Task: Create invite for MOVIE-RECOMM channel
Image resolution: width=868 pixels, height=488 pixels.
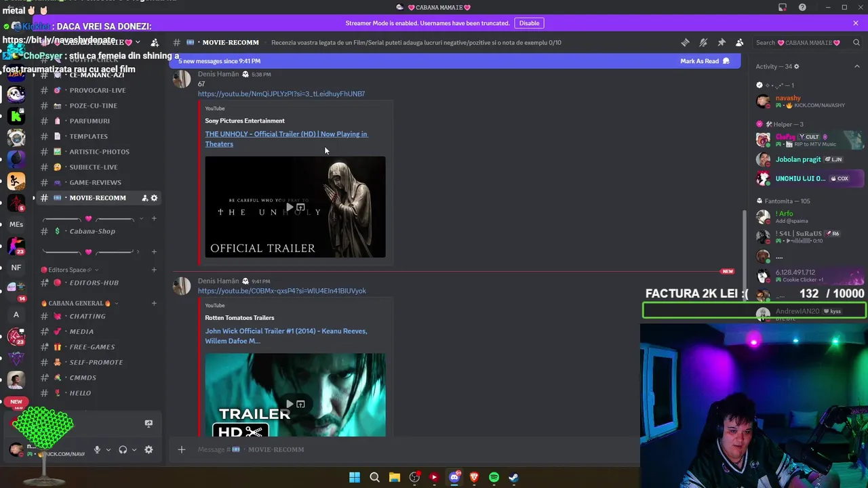Action: point(144,198)
